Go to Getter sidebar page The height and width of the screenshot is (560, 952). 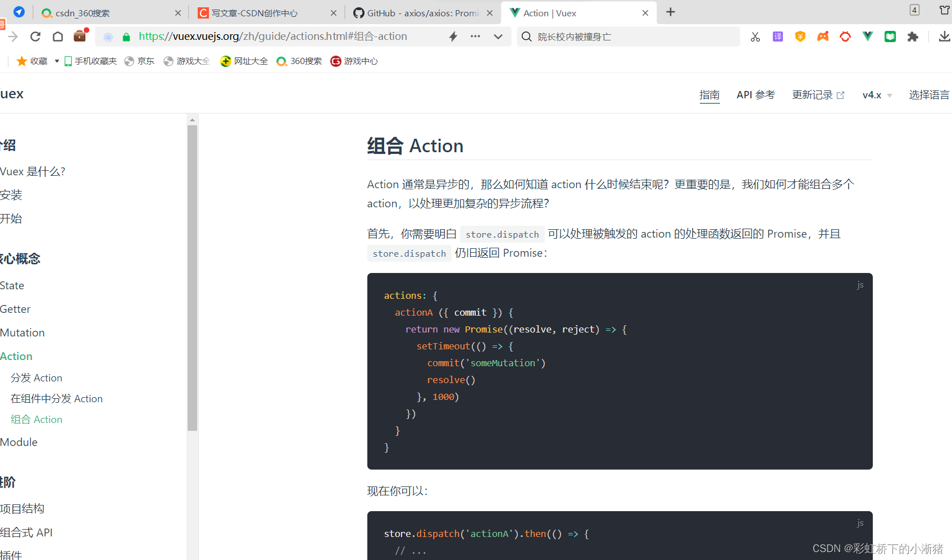pos(15,309)
